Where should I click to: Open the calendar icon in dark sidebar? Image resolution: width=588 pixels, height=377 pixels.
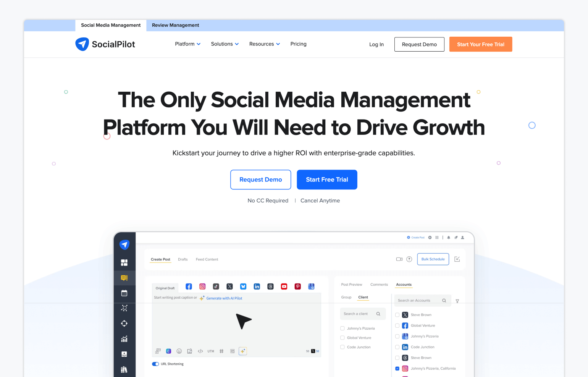pyautogui.click(x=124, y=293)
